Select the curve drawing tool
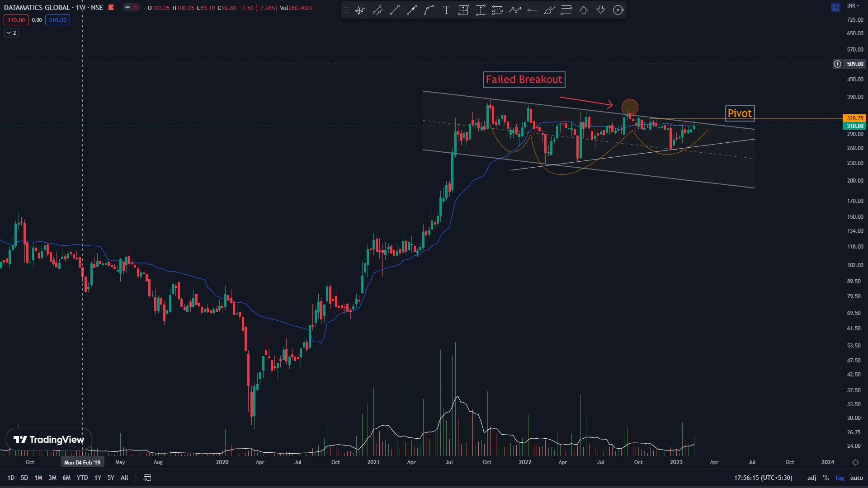Image resolution: width=868 pixels, height=488 pixels. pyautogui.click(x=429, y=10)
